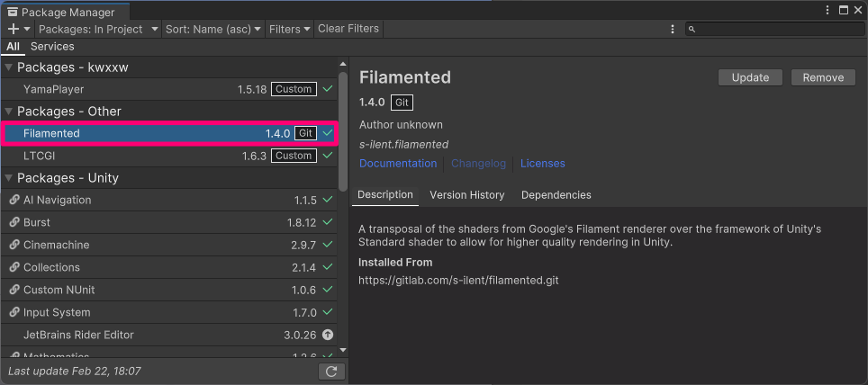The width and height of the screenshot is (868, 385).
Task: Open the window kebab menu beside maximize
Action: [827, 10]
